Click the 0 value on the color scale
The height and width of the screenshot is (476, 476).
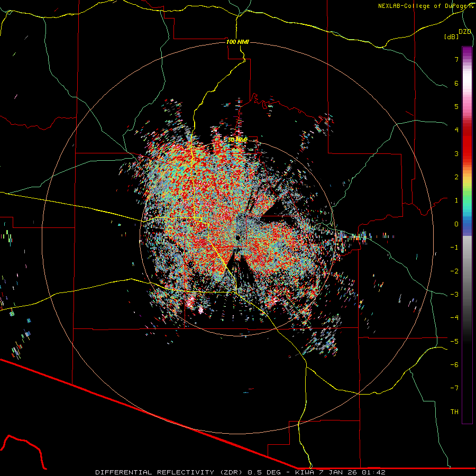point(456,224)
